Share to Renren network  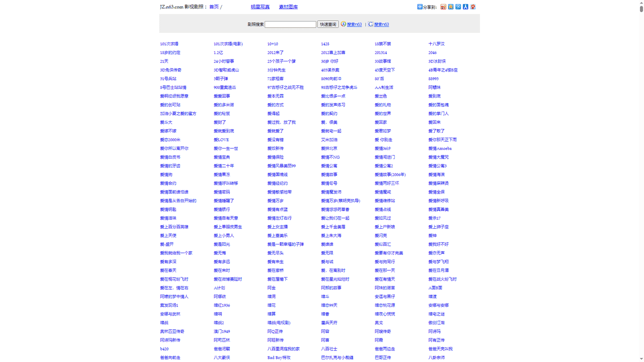point(466,7)
